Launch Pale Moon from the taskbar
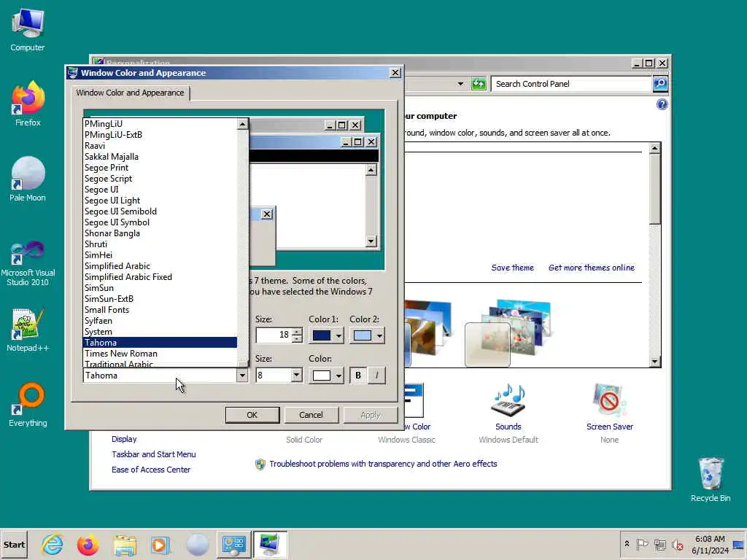747x560 pixels. tap(197, 545)
